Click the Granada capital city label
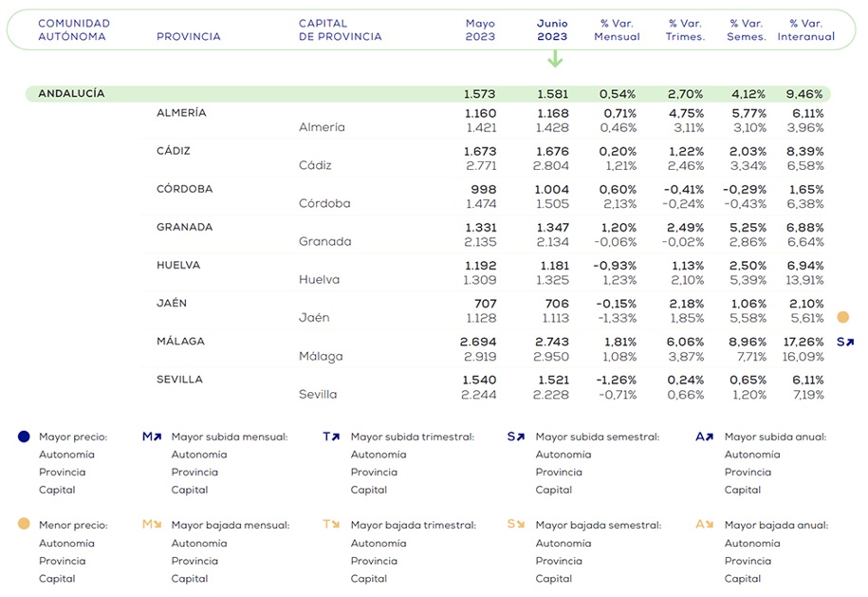The image size is (868, 597). click(x=324, y=242)
